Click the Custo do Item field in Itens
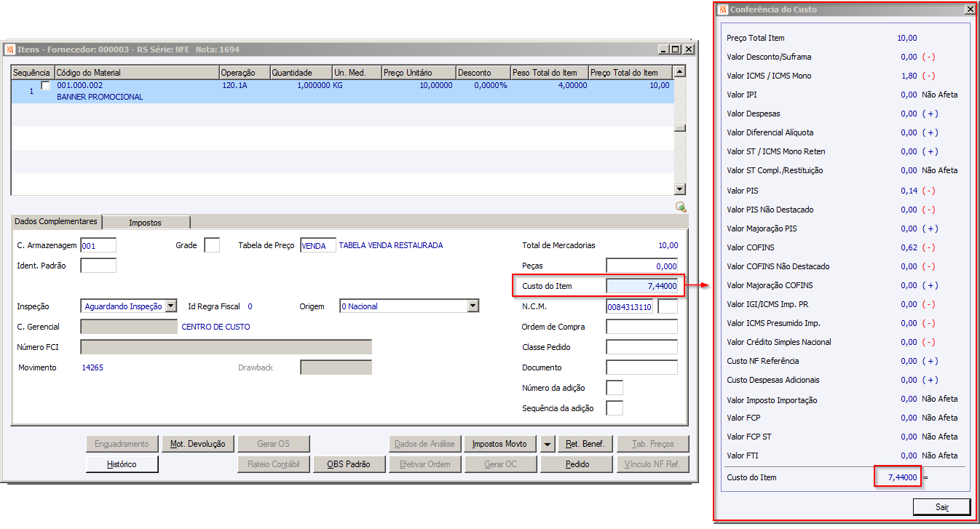The width and height of the screenshot is (980, 529). pyautogui.click(x=641, y=286)
